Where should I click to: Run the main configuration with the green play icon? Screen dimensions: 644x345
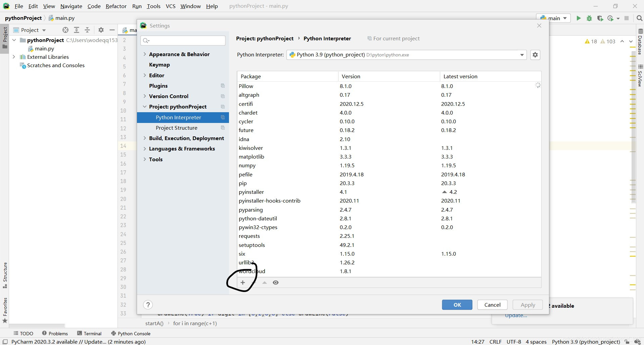click(x=579, y=18)
